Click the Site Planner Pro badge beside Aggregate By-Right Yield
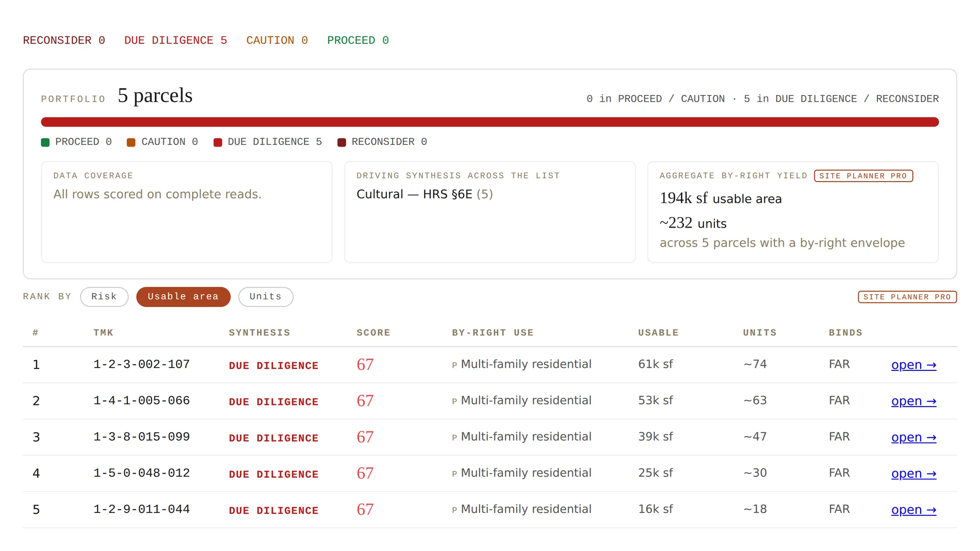980x551 pixels. coord(863,176)
